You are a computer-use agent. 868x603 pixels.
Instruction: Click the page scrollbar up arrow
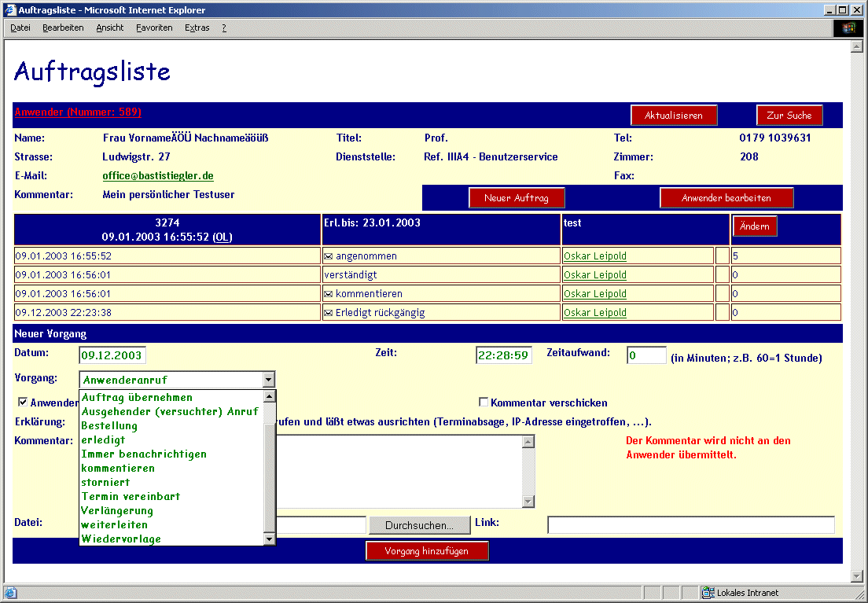[856, 47]
